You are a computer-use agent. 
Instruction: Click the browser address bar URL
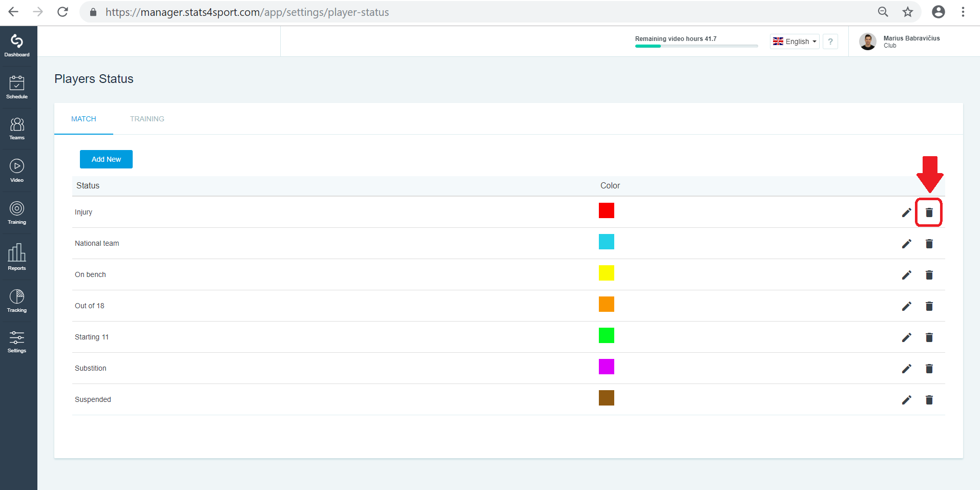click(x=247, y=12)
